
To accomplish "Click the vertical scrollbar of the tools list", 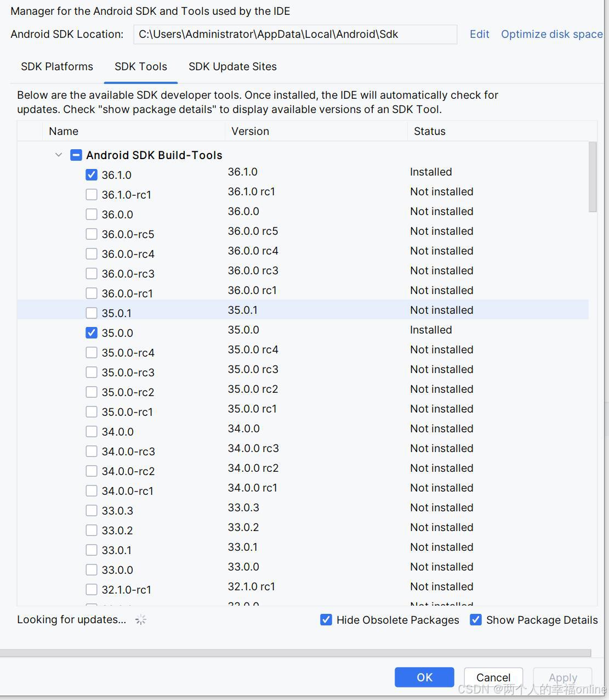I will [x=593, y=177].
